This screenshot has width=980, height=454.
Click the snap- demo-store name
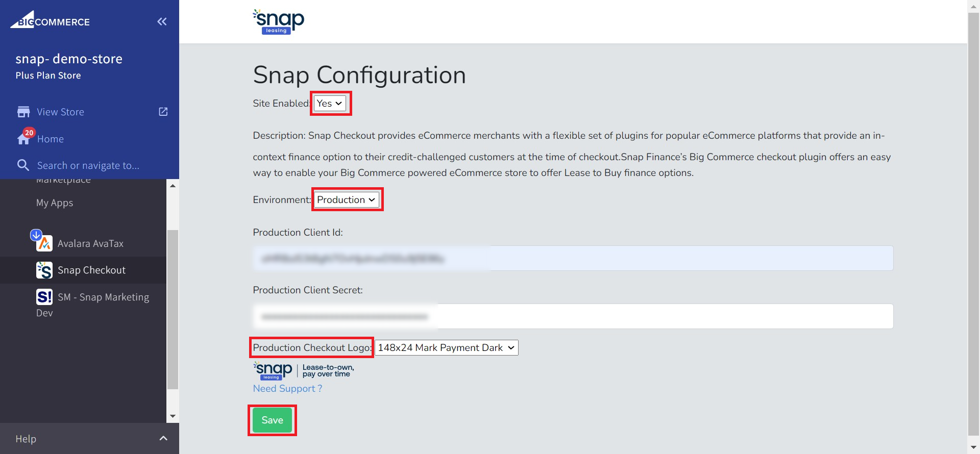[x=69, y=59]
